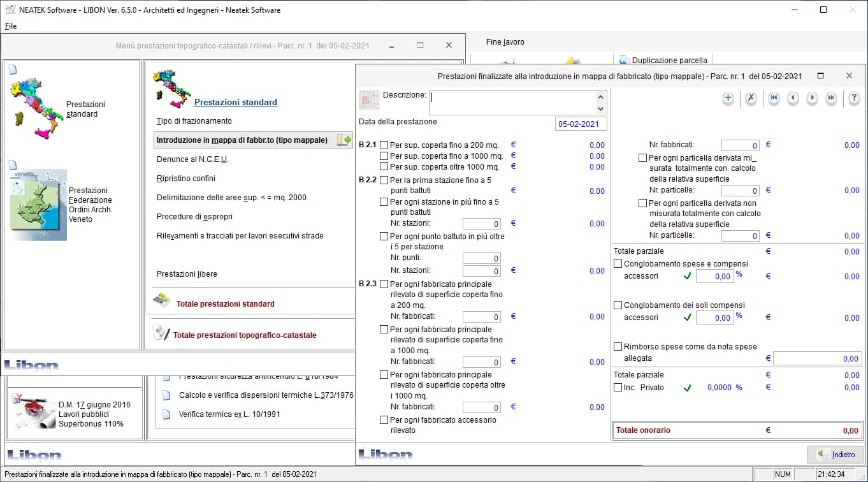This screenshot has height=482, width=868.
Task: Jump to the first record
Action: click(774, 98)
